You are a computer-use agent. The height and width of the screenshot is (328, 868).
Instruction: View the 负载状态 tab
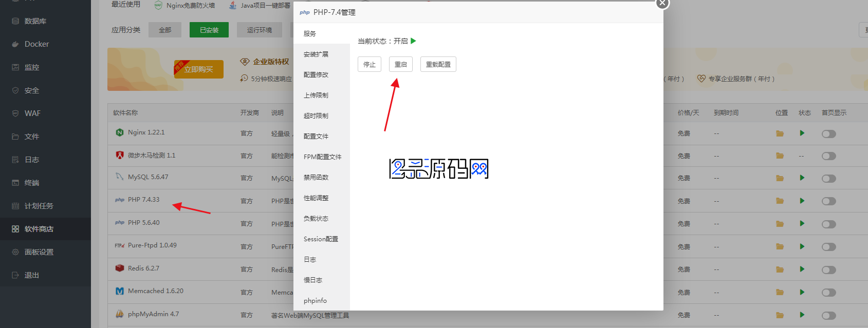pyautogui.click(x=322, y=218)
